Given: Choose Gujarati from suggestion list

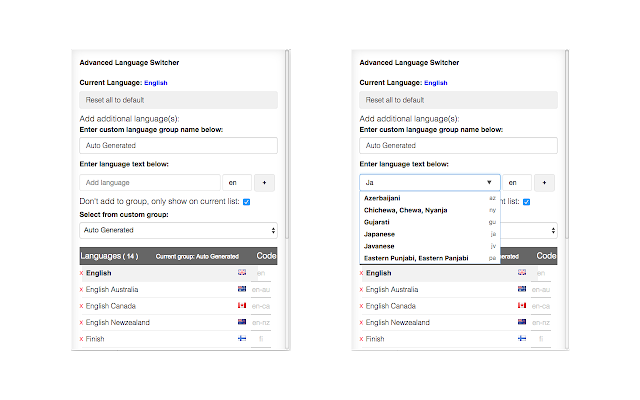Looking at the screenshot, I should pos(430,222).
